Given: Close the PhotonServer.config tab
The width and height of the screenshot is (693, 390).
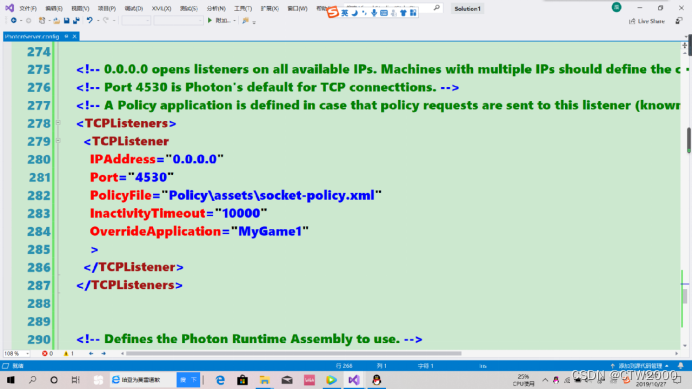Looking at the screenshot, I should tap(74, 36).
